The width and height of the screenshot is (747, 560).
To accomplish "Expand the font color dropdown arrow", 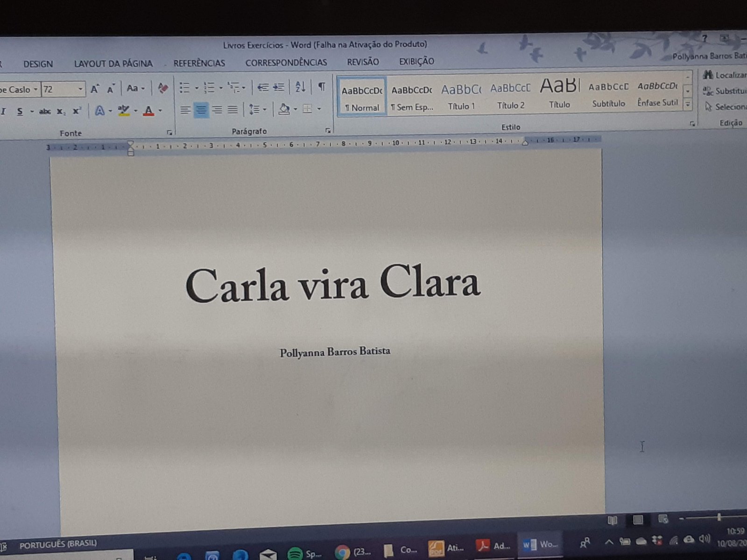I will coord(160,111).
